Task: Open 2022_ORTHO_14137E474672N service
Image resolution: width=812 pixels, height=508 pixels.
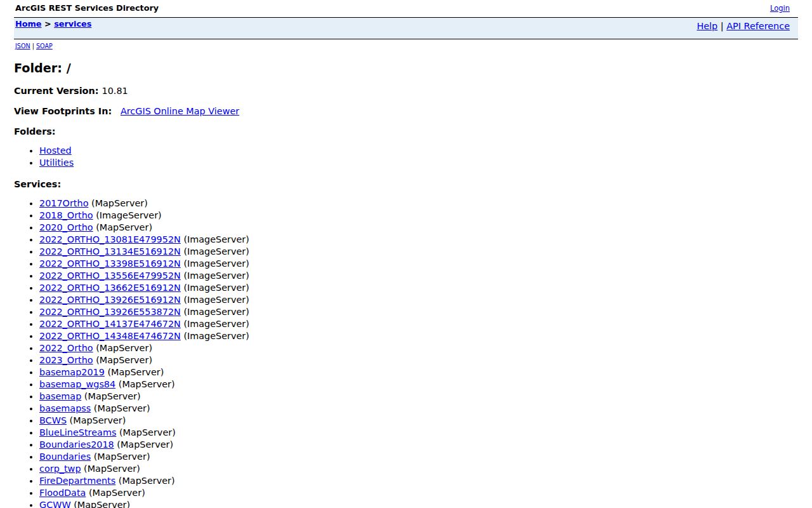Action: click(x=110, y=324)
